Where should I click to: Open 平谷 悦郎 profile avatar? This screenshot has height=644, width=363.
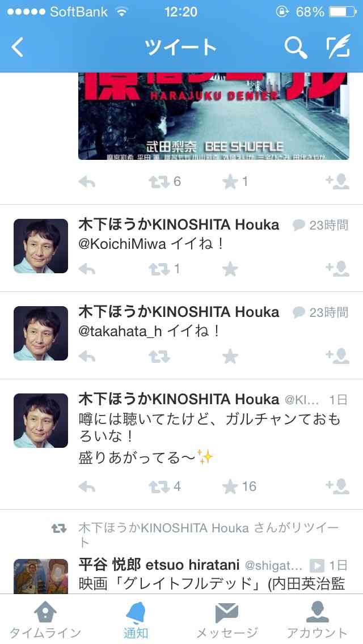[41, 576]
